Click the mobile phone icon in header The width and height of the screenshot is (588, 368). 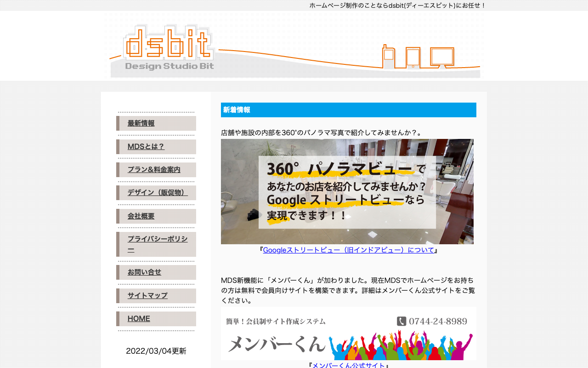pos(389,56)
